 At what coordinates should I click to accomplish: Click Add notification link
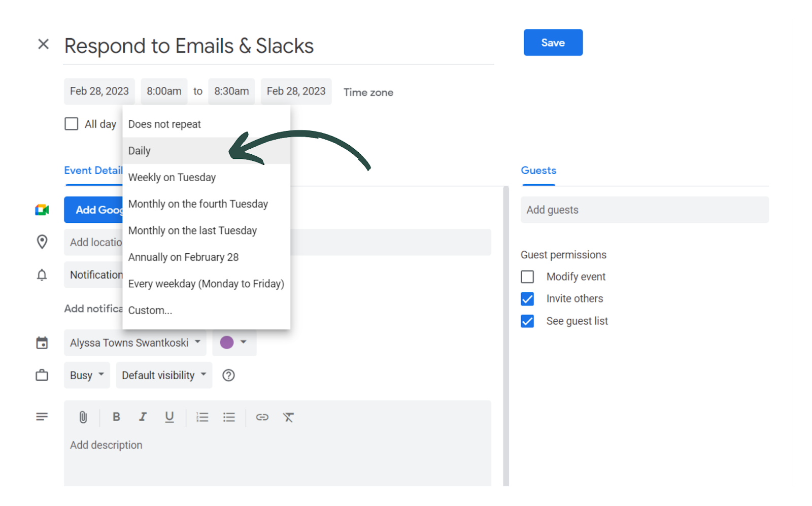pyautogui.click(x=93, y=309)
